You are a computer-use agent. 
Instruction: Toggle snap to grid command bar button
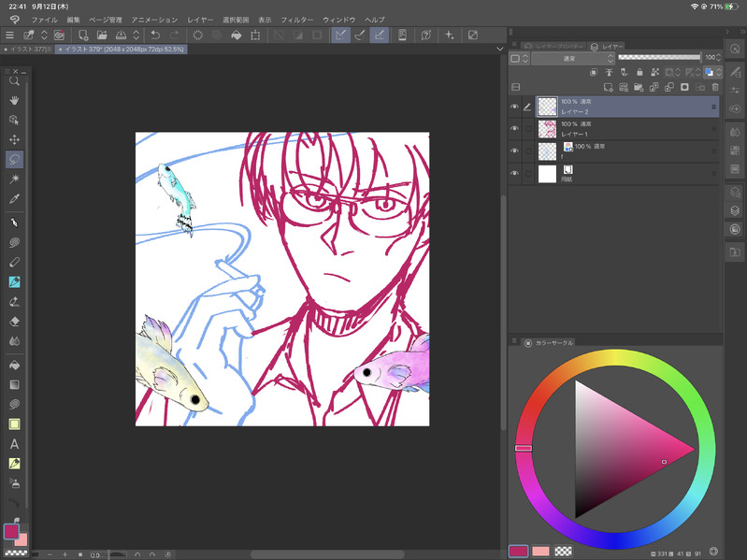(x=380, y=35)
